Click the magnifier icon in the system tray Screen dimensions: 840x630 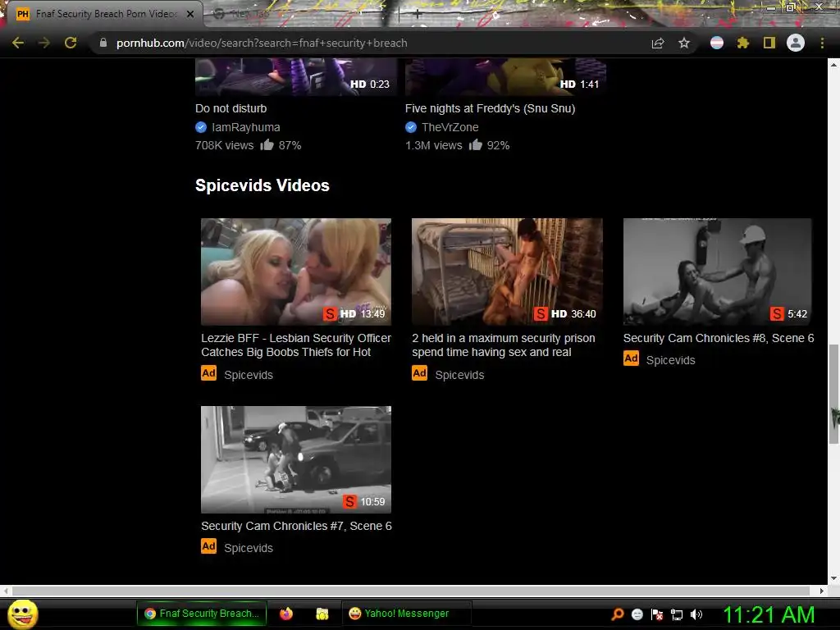[x=618, y=614]
